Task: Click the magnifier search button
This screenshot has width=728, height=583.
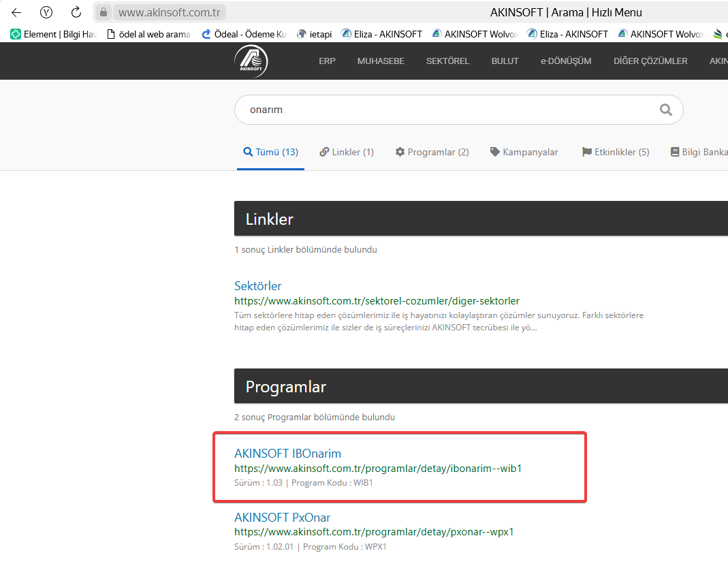Action: [x=666, y=110]
